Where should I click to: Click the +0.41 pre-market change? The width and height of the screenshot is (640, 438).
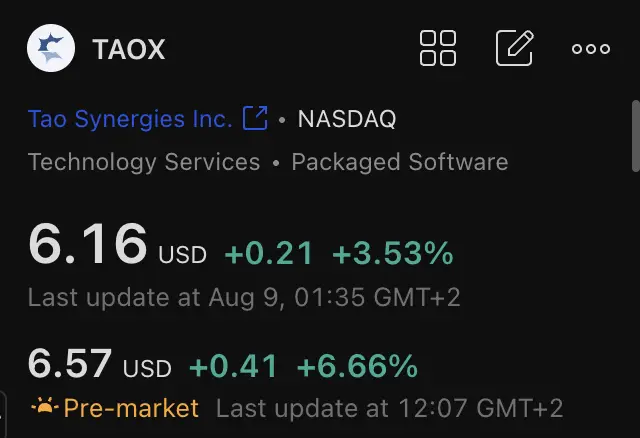(233, 366)
